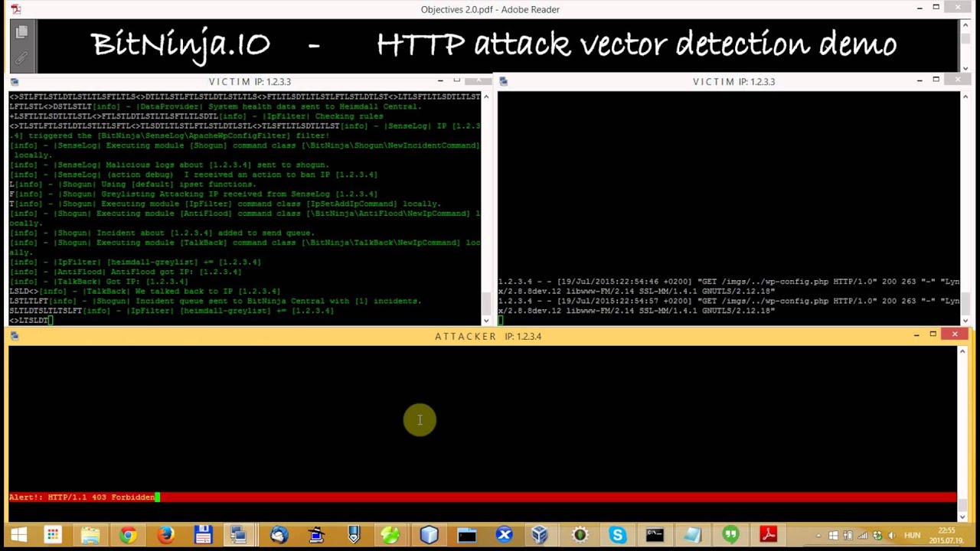Launch Firefox from the taskbar

click(x=165, y=534)
